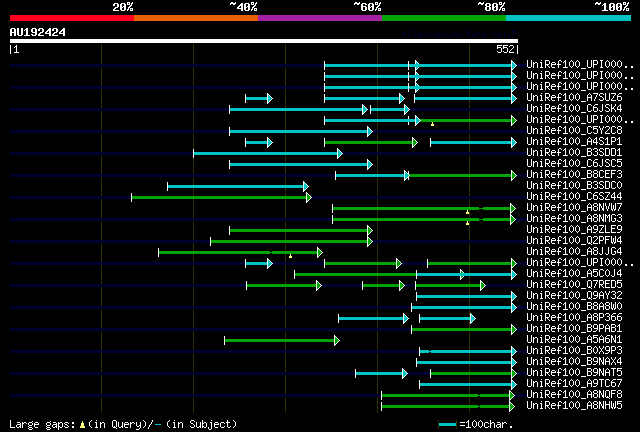Click the 'Large gaps' legend text

[x=42, y=425]
